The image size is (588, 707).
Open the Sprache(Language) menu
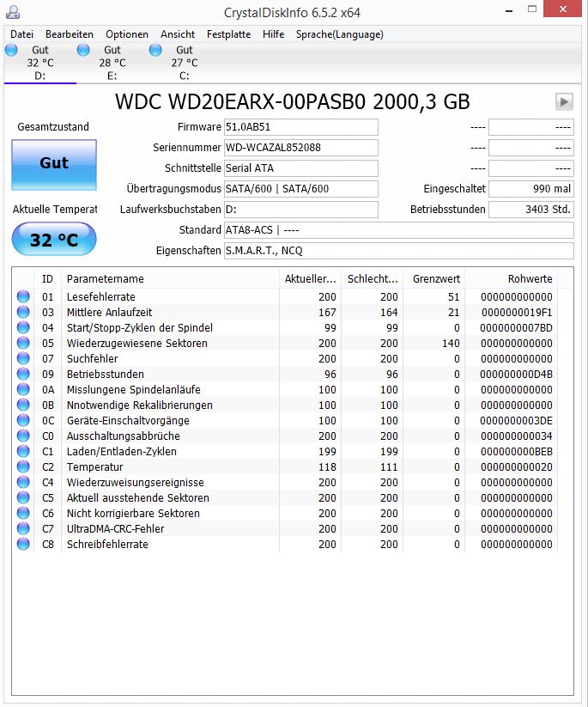pos(340,34)
